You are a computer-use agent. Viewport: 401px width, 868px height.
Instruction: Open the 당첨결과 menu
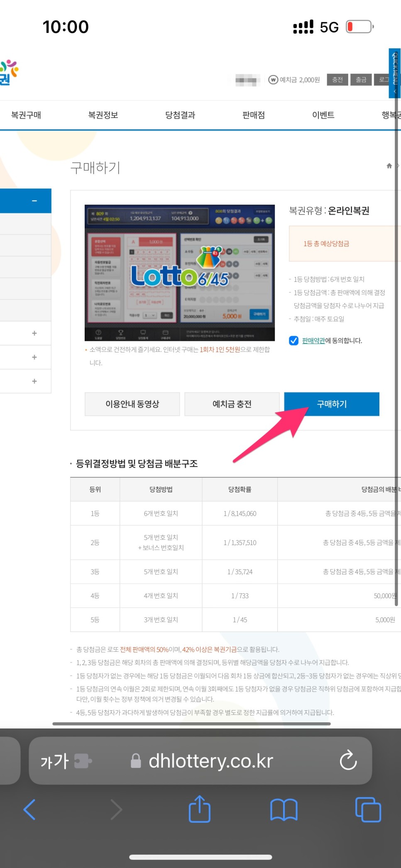tap(180, 115)
